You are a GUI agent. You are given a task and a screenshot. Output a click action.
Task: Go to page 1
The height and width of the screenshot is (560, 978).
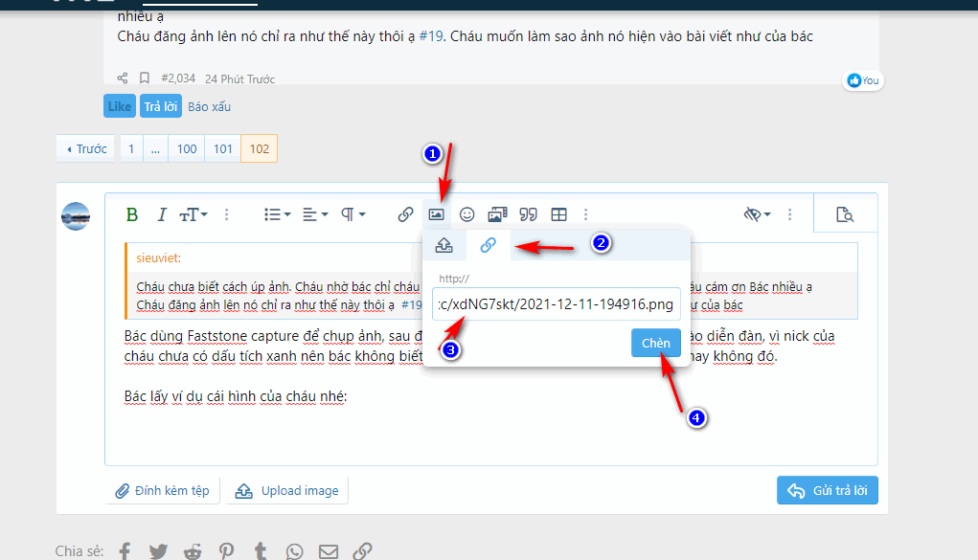[131, 149]
